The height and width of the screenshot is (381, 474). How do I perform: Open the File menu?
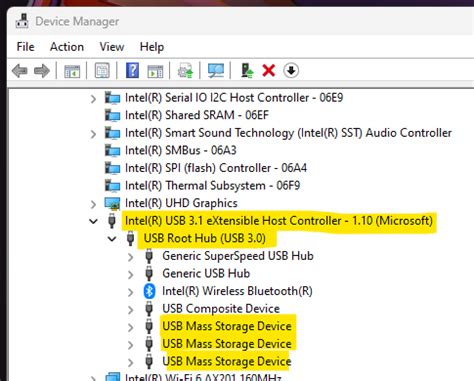coord(25,47)
